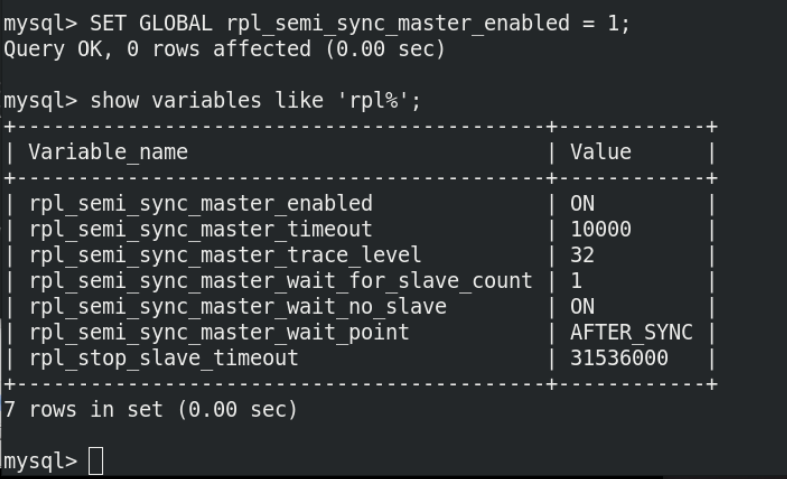Screen dimensions: 787x479
Task: Select rpl_semi_sync_master_wait_point variable name
Action: point(219,332)
